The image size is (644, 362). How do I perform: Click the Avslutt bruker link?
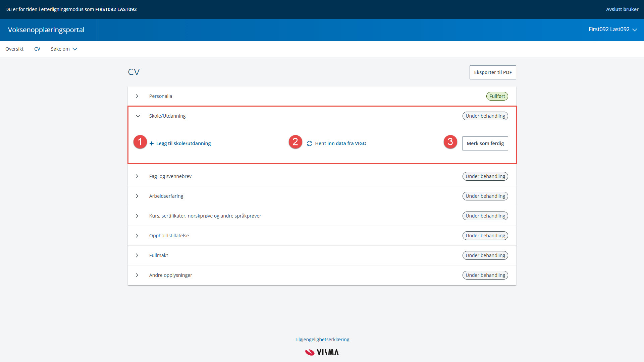pos(622,9)
